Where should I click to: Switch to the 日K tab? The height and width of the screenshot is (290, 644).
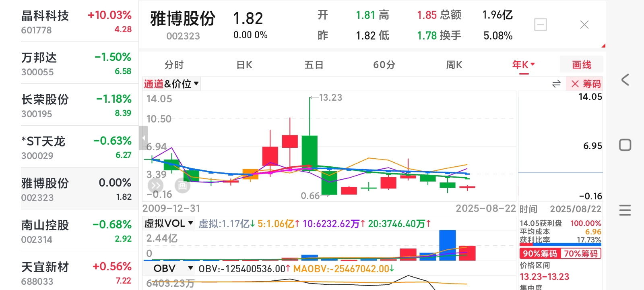(244, 65)
